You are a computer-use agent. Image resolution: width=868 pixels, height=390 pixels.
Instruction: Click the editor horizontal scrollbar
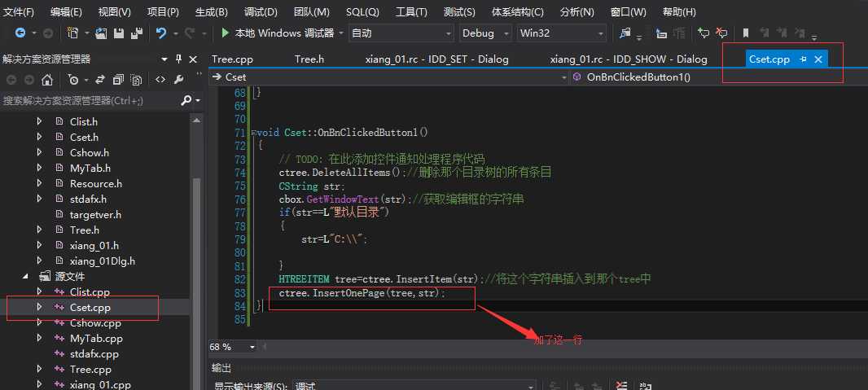coord(564,347)
